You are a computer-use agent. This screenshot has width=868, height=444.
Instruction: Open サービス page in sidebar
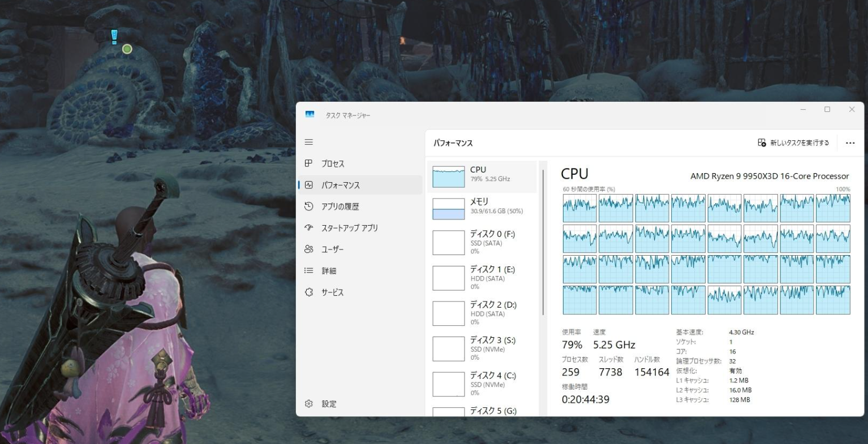(x=360, y=292)
